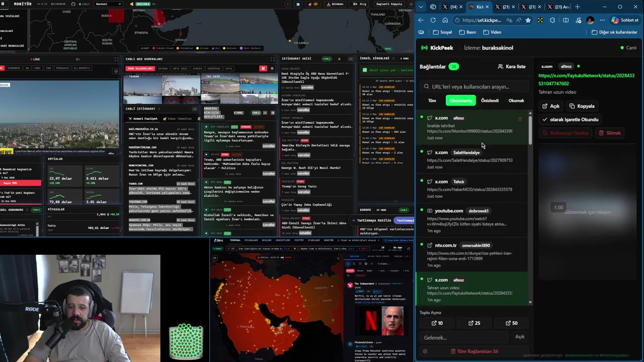Refresh the KickPeek browser page
Screen dimensions: 644x362
click(433, 20)
